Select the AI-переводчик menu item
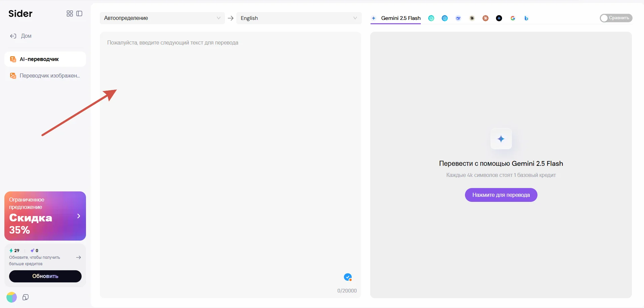 [x=45, y=59]
